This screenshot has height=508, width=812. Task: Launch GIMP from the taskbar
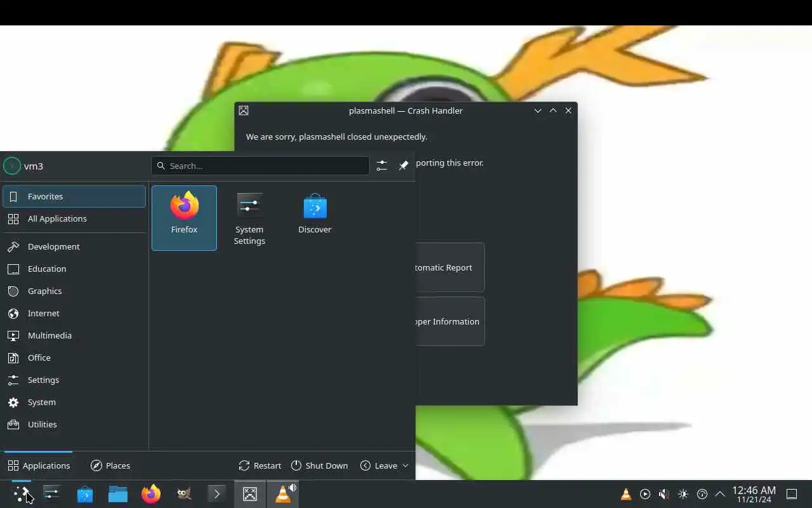click(x=184, y=494)
